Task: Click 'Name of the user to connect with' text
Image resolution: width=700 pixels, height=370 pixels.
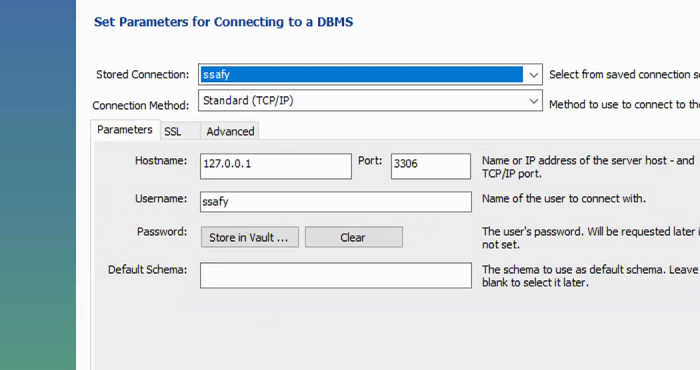Action: [x=564, y=199]
